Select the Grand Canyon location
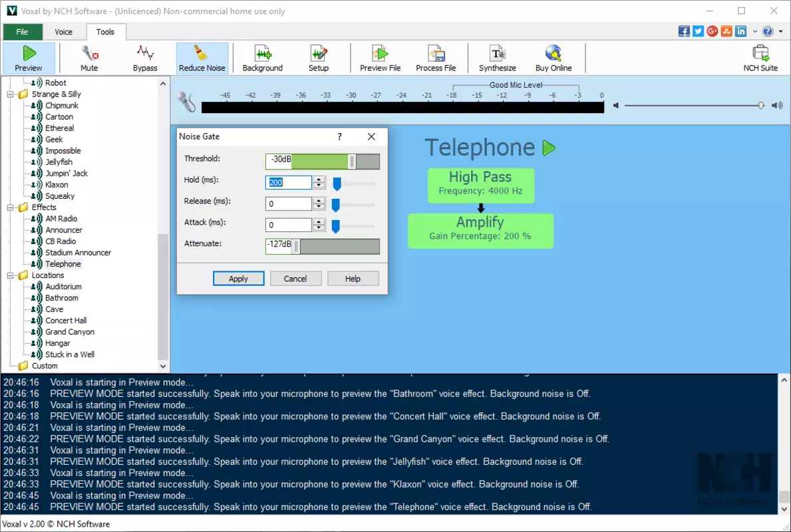The height and width of the screenshot is (532, 791). (x=70, y=332)
